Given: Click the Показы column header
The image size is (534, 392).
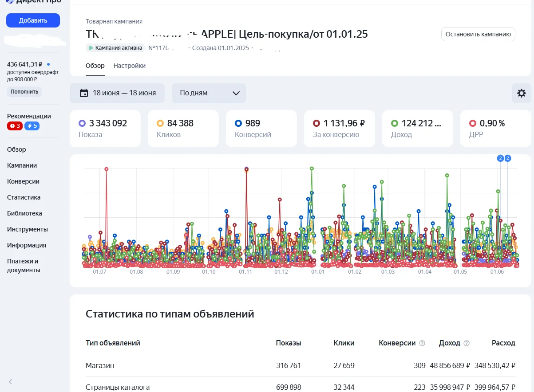Looking at the screenshot, I should coord(289,343).
